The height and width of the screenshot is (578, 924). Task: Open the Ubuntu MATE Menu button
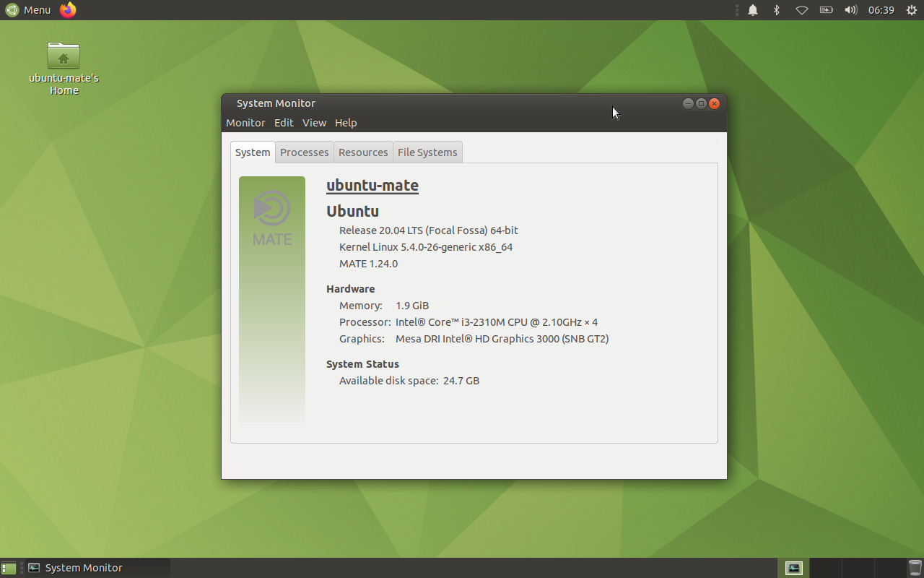point(28,10)
